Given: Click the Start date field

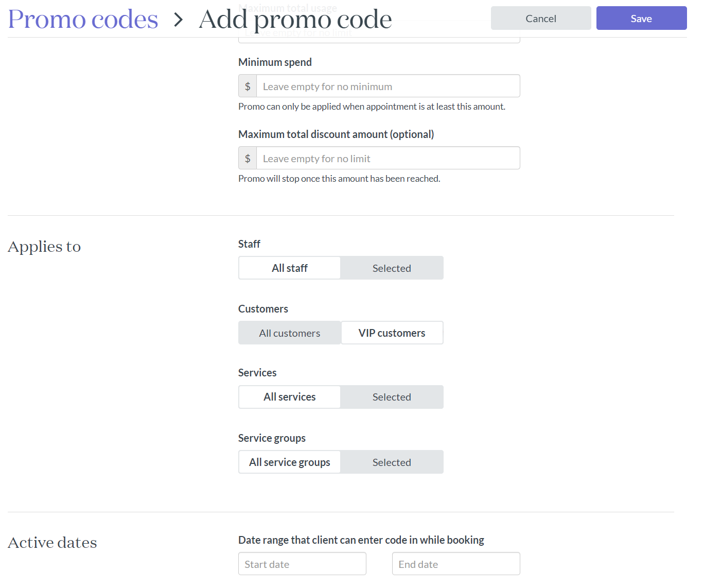Looking at the screenshot, I should click(302, 563).
